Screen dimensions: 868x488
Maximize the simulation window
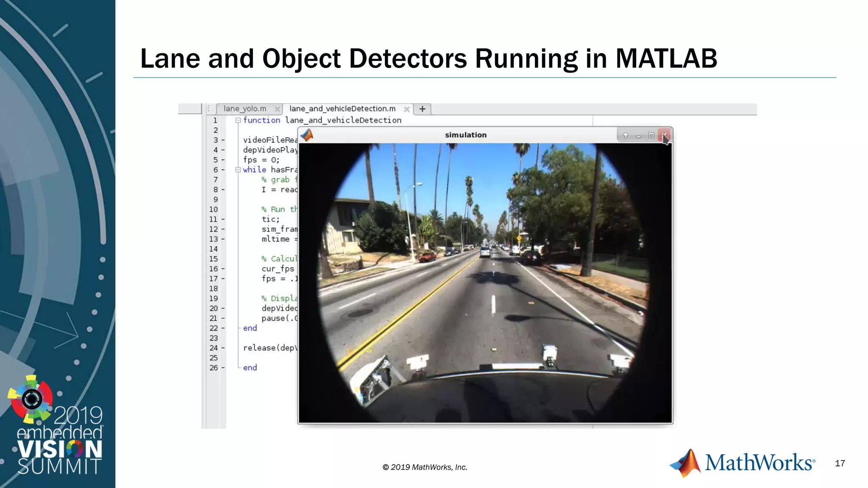(x=651, y=135)
